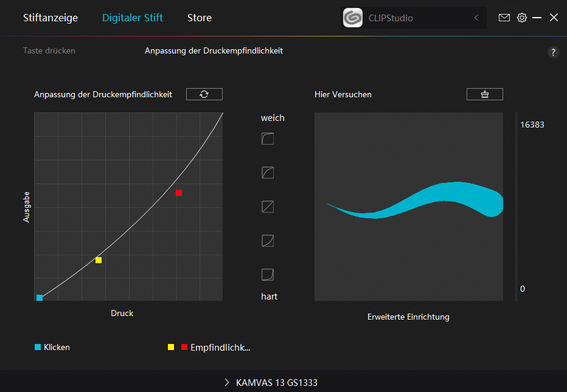567x392 pixels.
Task: Select the linear pressure curve preset
Action: [x=268, y=207]
